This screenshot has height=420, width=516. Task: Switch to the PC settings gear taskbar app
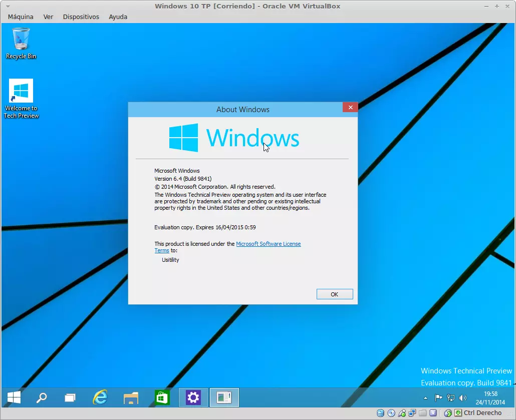(193, 397)
